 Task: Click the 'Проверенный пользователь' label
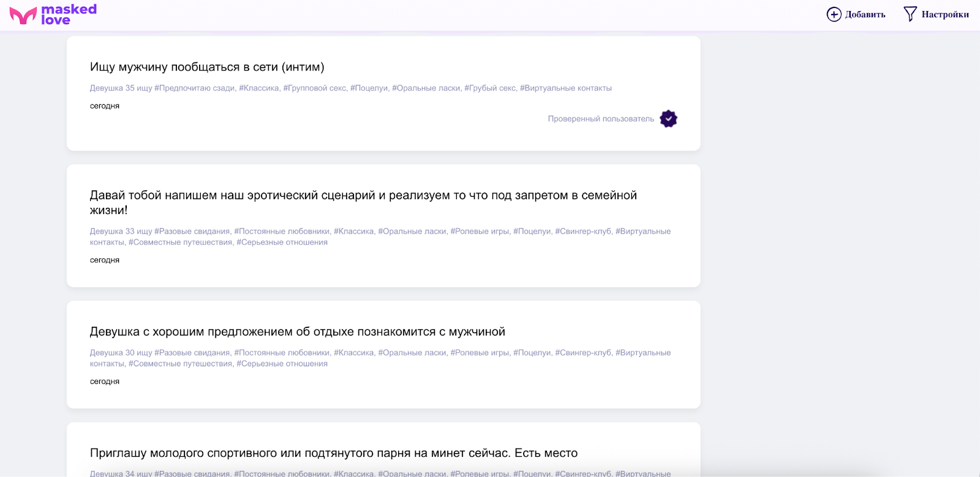click(x=601, y=119)
